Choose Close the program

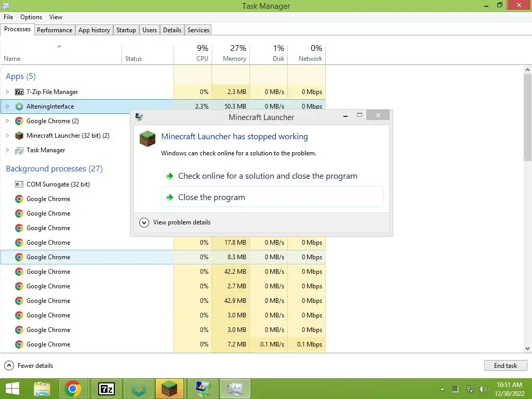point(272,197)
